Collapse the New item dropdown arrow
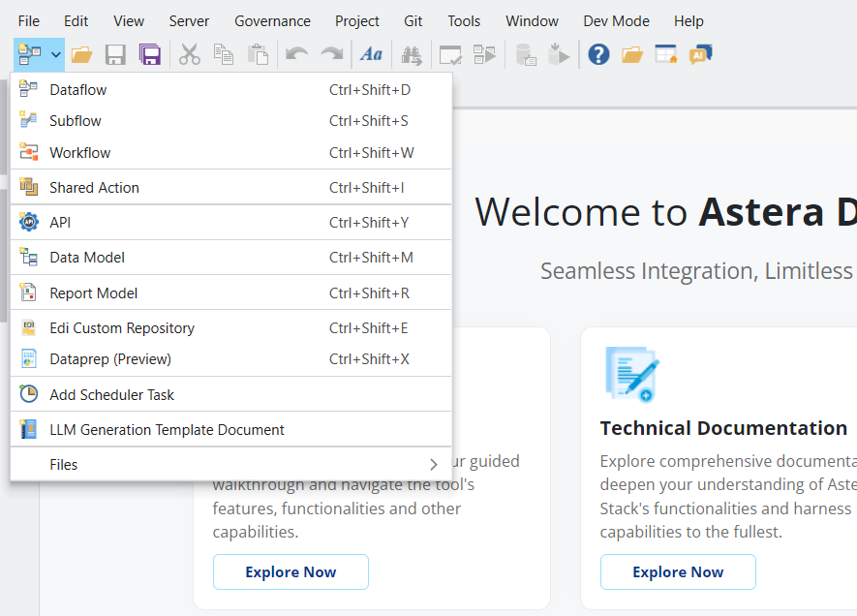 pyautogui.click(x=56, y=55)
